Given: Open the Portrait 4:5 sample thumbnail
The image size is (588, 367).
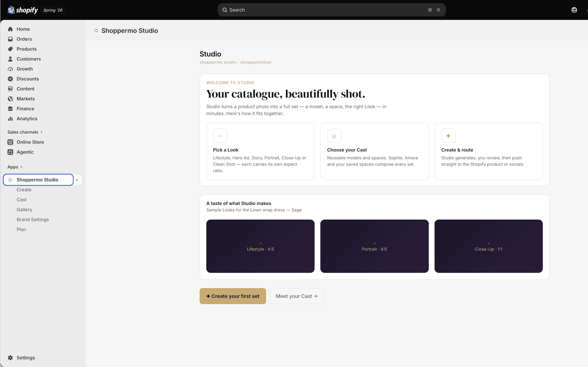Looking at the screenshot, I should pyautogui.click(x=375, y=246).
